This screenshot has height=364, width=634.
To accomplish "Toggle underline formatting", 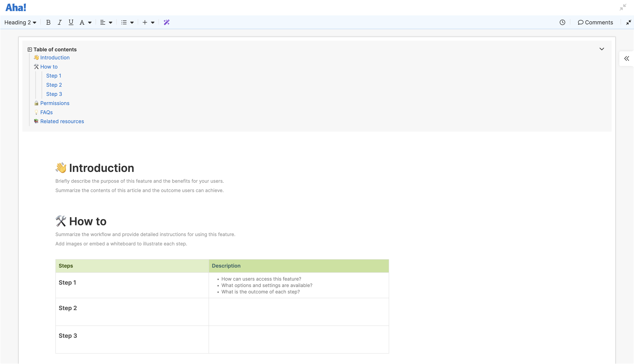I will coord(71,22).
